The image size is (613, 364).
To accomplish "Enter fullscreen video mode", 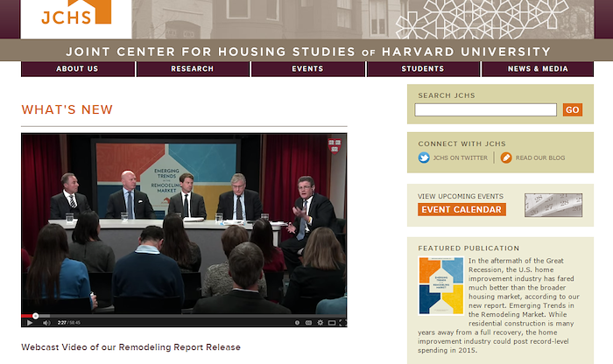I will [342, 323].
